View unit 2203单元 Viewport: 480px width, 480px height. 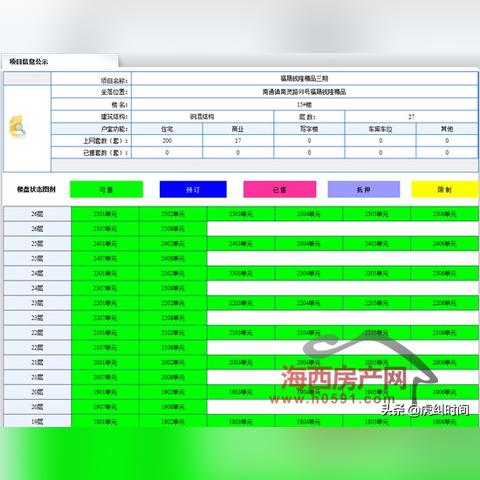coord(241,303)
